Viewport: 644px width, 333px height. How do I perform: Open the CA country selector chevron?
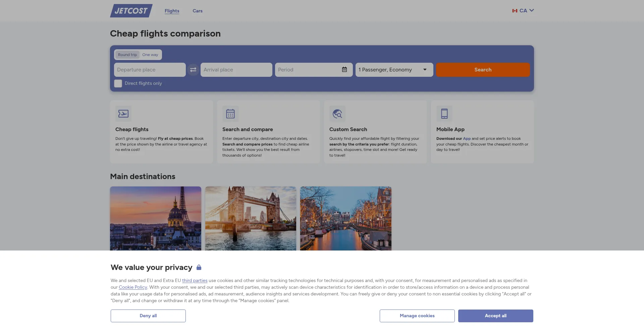[532, 10]
